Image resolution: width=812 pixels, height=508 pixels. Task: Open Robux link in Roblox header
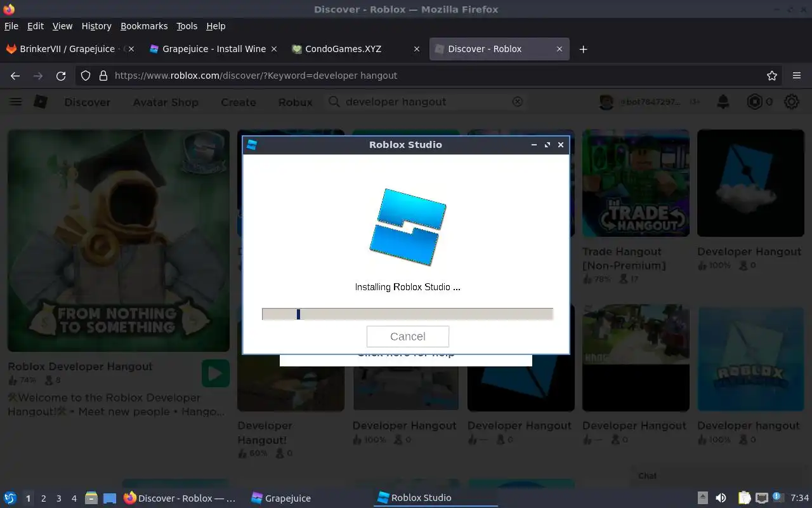pos(296,102)
